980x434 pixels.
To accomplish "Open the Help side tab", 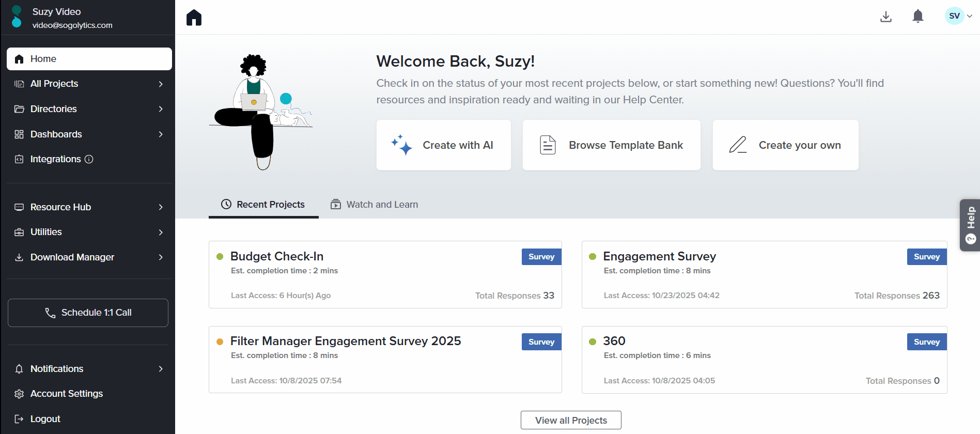I will pos(970,225).
